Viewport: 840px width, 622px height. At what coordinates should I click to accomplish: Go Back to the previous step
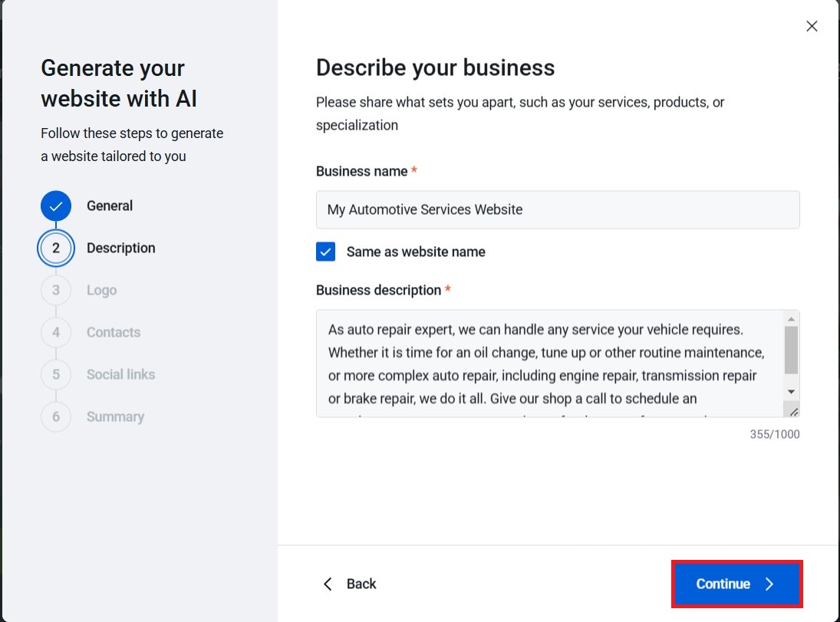click(x=349, y=584)
